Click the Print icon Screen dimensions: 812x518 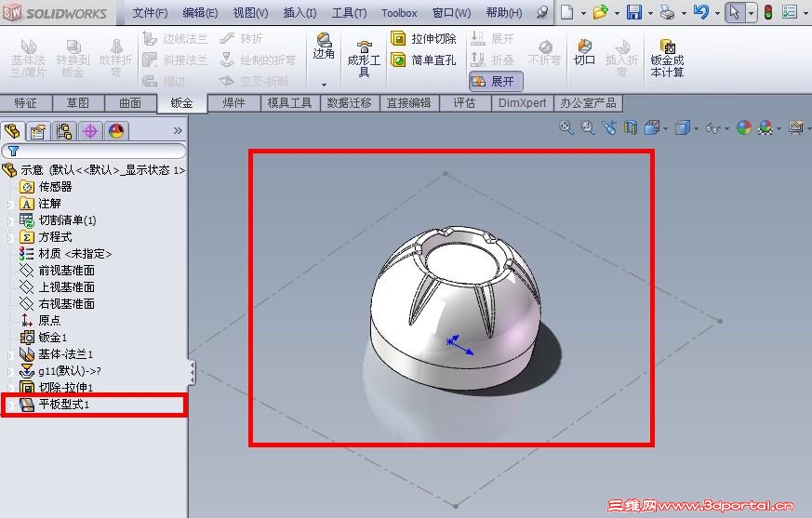pos(668,12)
